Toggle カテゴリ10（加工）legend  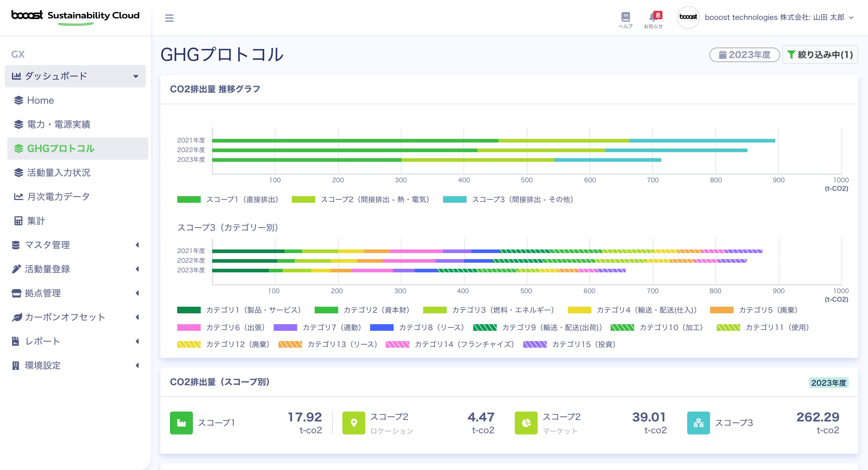coord(657,327)
